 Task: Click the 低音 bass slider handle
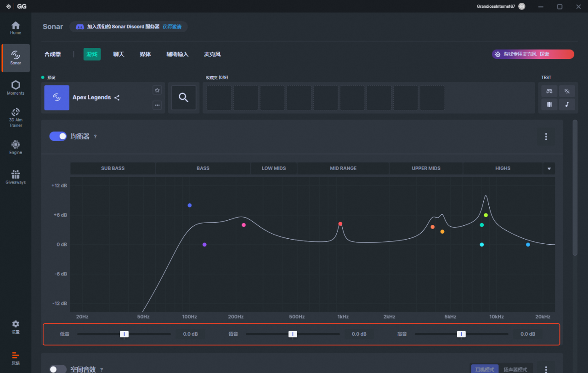coord(124,334)
